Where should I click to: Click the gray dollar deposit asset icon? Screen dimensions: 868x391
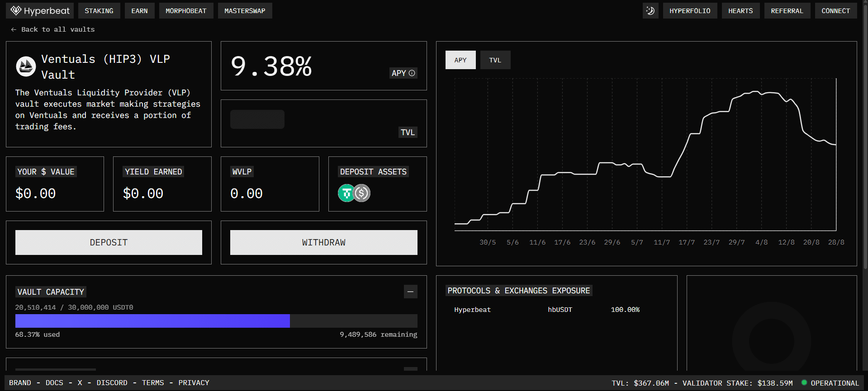362,193
